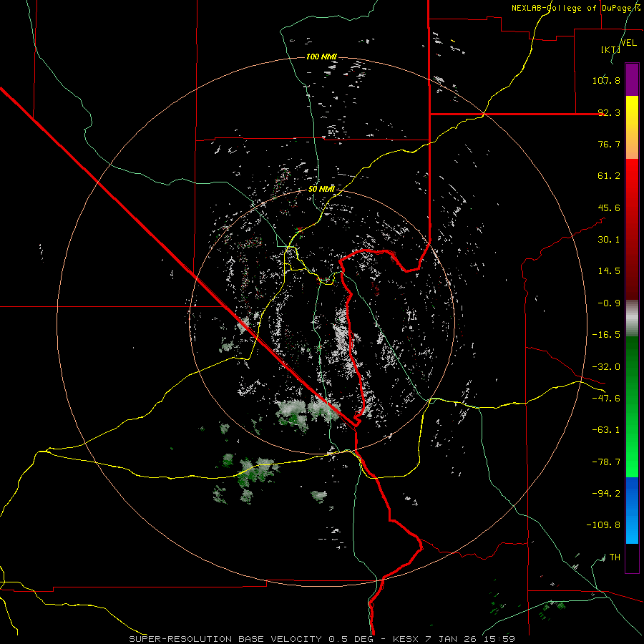The image size is (644, 644).
Task: Click the KESX station identifier
Action: pos(406,639)
